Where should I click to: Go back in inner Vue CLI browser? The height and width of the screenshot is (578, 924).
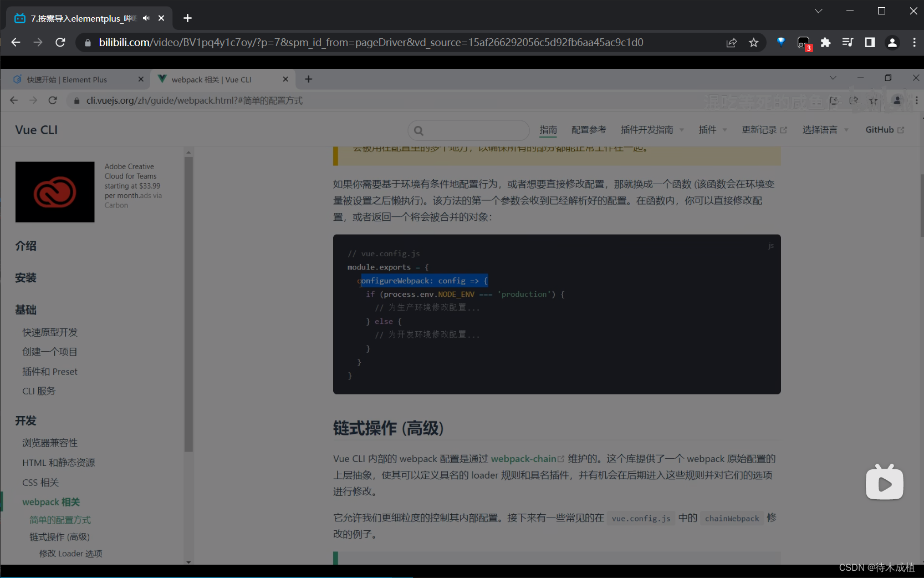14,100
